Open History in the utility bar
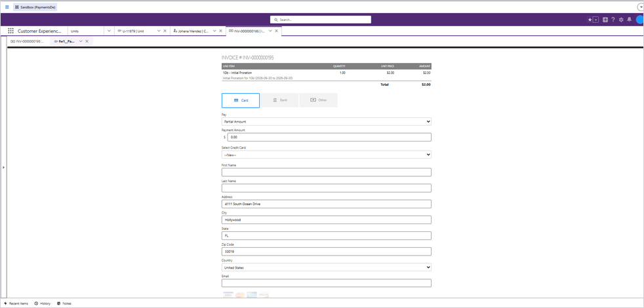 pos(43,303)
